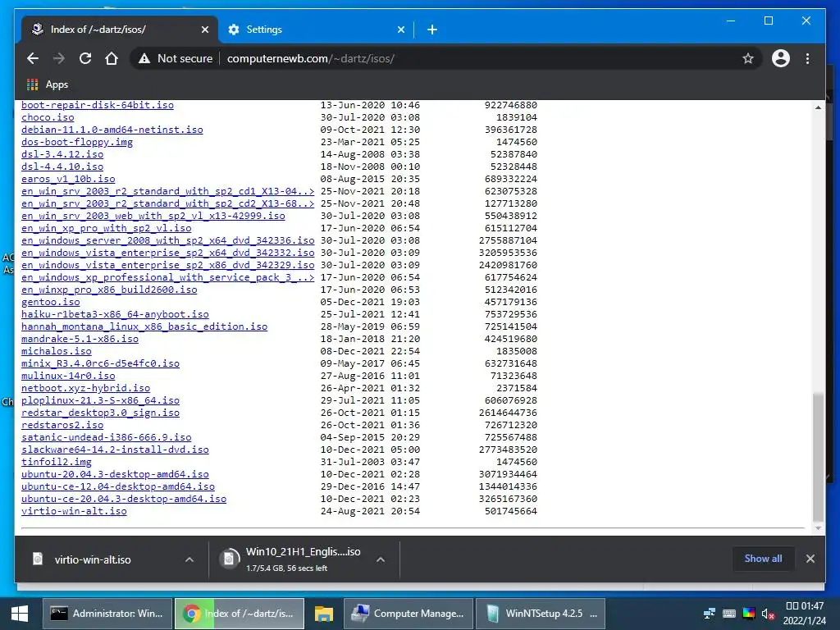Click haiku-r1beta3-x86_64-anyboot.iso link
The width and height of the screenshot is (840, 630).
(115, 314)
